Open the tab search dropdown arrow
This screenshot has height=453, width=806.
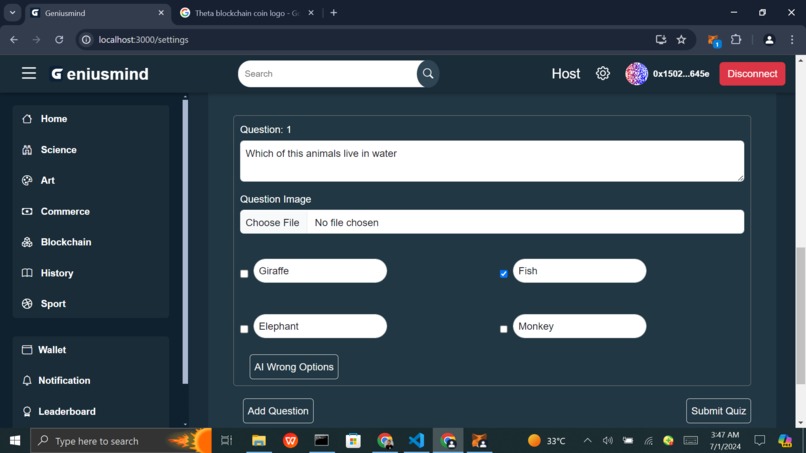(x=12, y=13)
